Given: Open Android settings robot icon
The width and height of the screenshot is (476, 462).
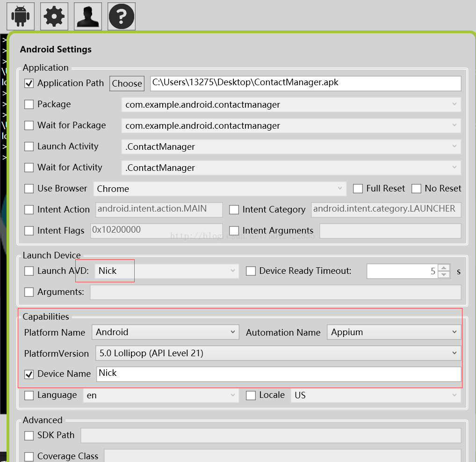Looking at the screenshot, I should coord(20,16).
